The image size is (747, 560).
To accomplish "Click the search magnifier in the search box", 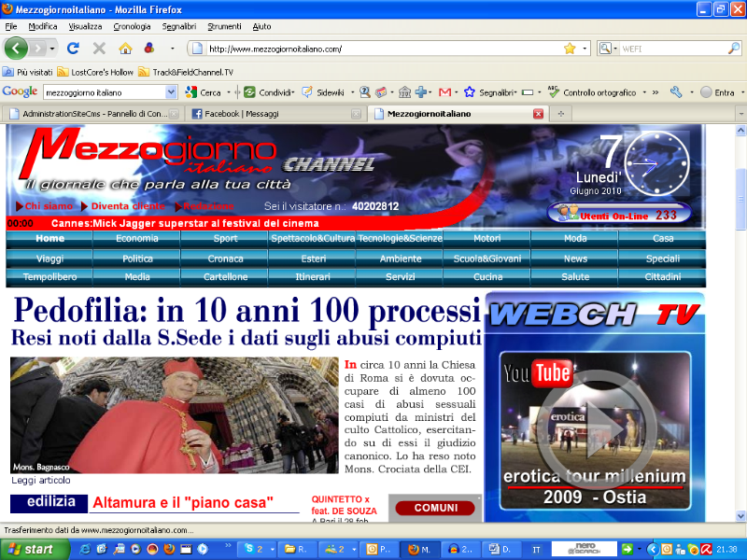I will tap(734, 49).
